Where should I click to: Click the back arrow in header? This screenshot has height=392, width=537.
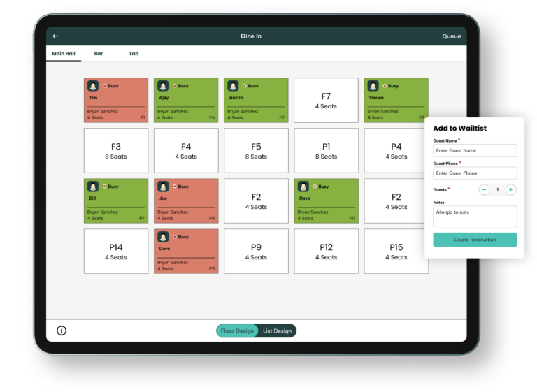click(x=56, y=36)
